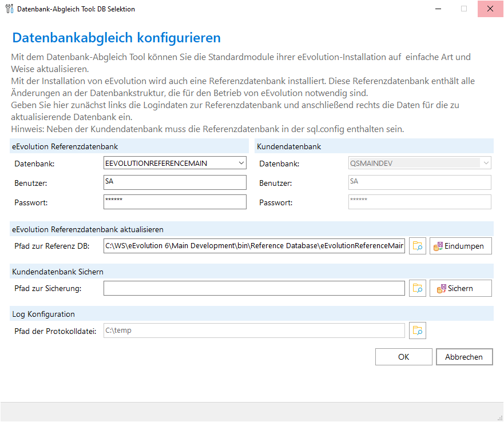The height and width of the screenshot is (422, 504).
Task: Minimize the DB Selektion window
Action: click(438, 9)
